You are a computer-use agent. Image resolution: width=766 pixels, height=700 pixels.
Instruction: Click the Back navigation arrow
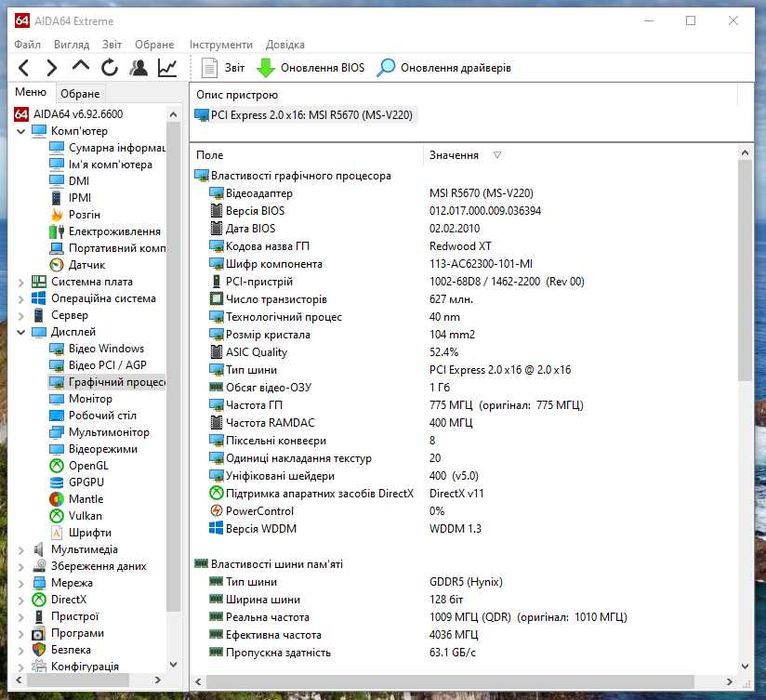point(23,68)
